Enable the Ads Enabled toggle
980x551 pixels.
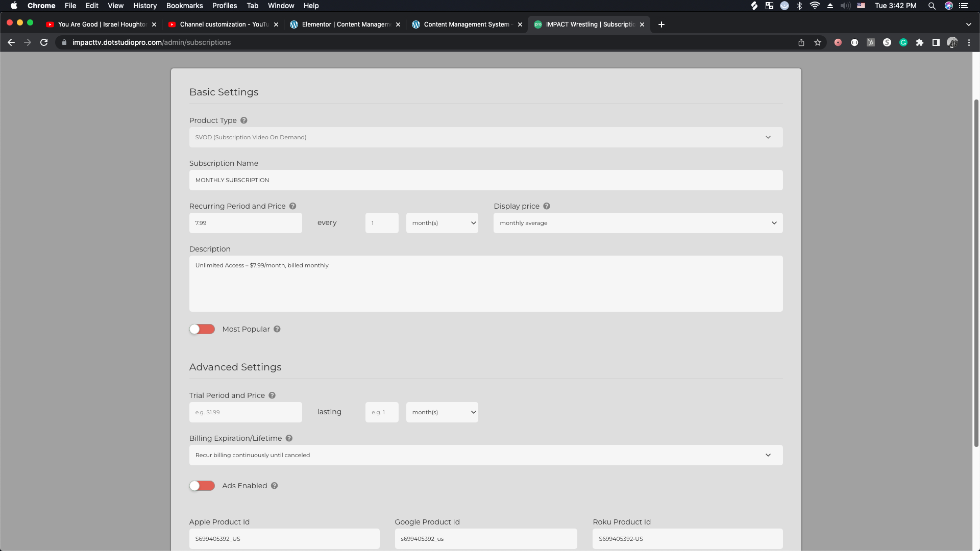point(202,486)
